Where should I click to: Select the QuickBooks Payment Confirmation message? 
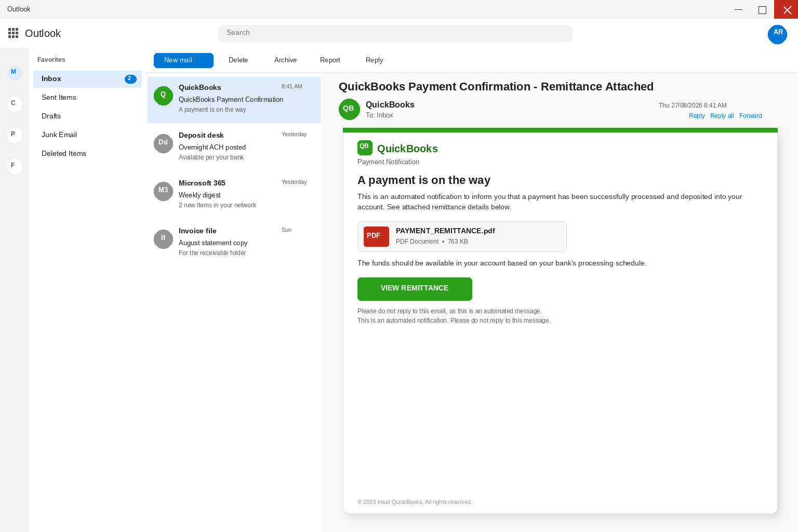(234, 100)
